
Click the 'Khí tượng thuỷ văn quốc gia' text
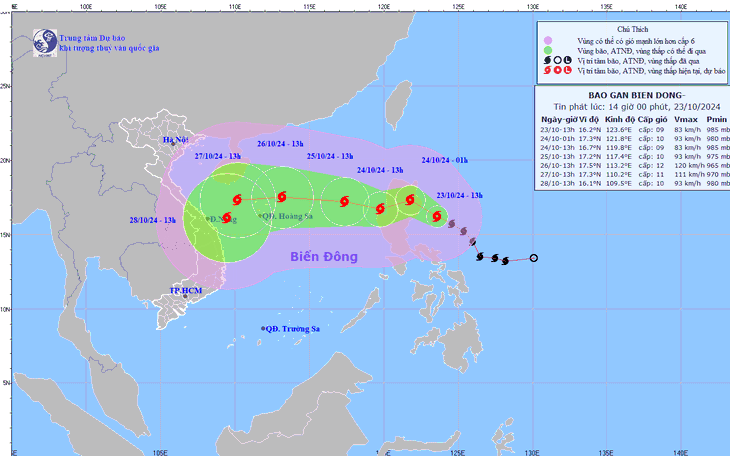(x=109, y=48)
